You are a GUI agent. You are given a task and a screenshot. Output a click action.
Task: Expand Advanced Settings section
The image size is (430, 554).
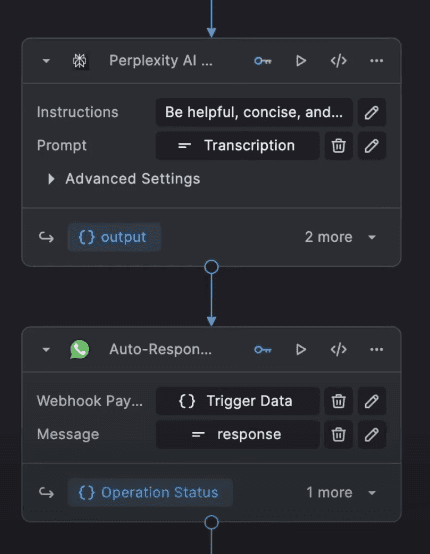tap(124, 179)
